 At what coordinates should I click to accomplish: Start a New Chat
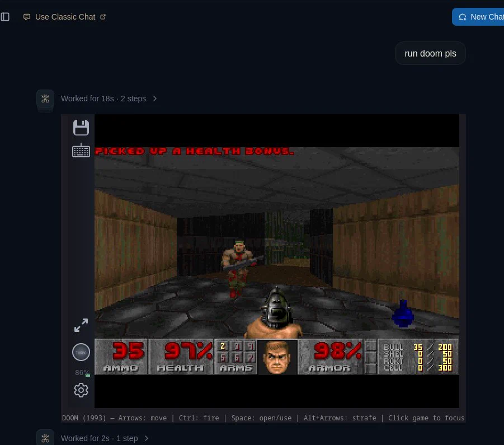coord(478,17)
